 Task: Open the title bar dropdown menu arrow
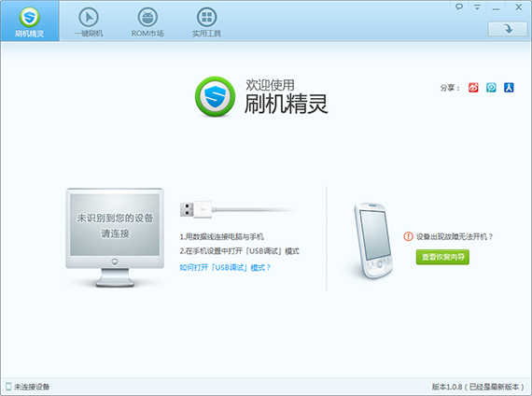[477, 7]
